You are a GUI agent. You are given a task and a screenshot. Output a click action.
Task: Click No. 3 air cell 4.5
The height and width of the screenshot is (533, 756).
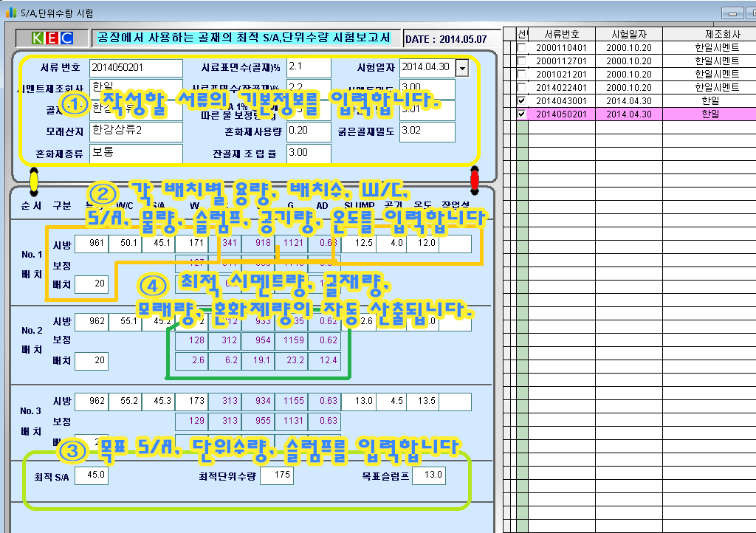[x=391, y=402]
